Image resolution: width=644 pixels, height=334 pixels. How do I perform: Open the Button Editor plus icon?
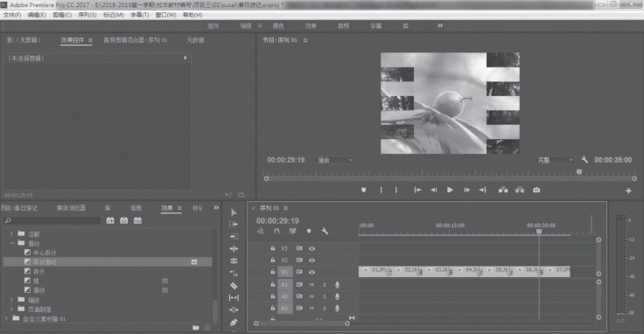click(628, 191)
